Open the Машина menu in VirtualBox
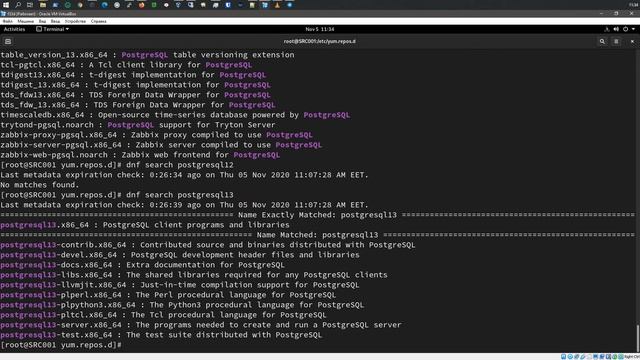This screenshot has height=360, width=640. pos(25,21)
